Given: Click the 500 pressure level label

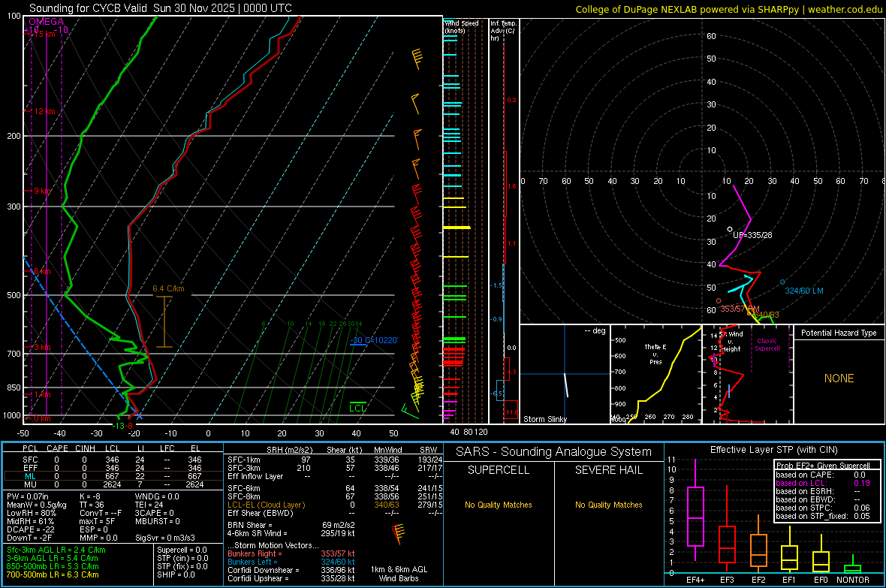Looking at the screenshot, I should pos(14,295).
